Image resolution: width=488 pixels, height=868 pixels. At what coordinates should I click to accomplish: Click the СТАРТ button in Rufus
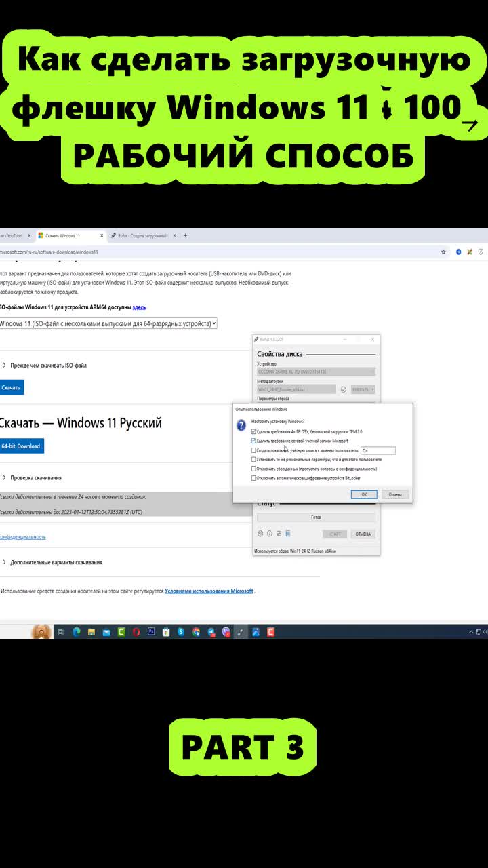coord(335,534)
